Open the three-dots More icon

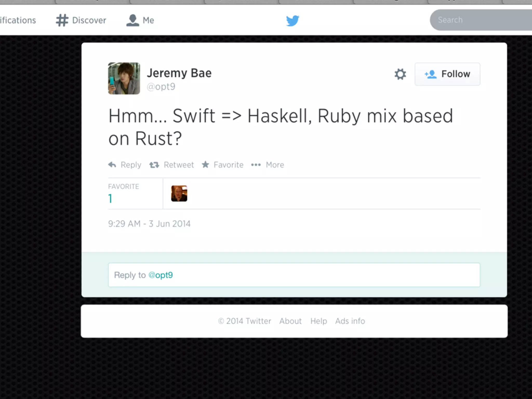[x=256, y=165]
